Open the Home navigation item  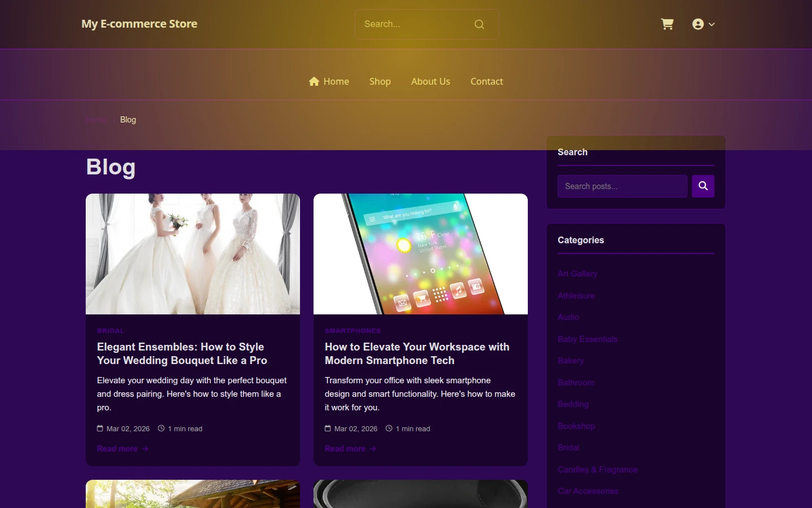(329, 81)
